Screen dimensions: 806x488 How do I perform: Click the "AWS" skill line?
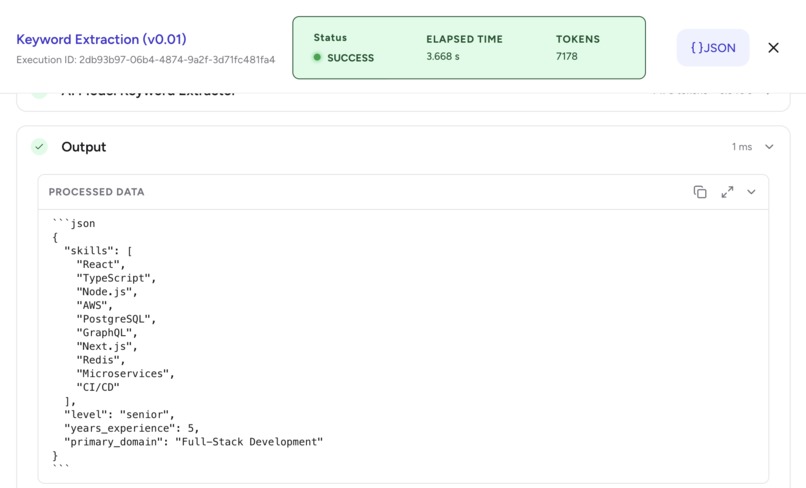95,305
